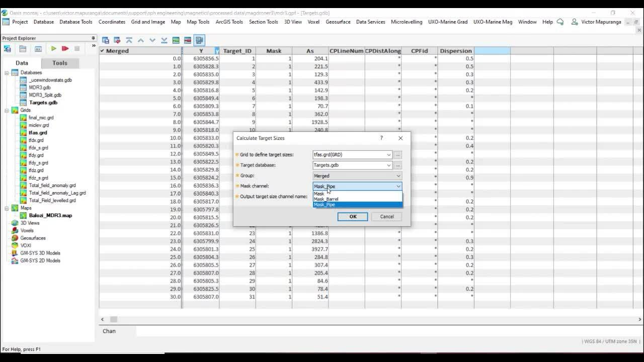Screen dimensions: 644x362
Task: Click the window panel icon in Project Explorer toolbar
Action: tap(23, 49)
